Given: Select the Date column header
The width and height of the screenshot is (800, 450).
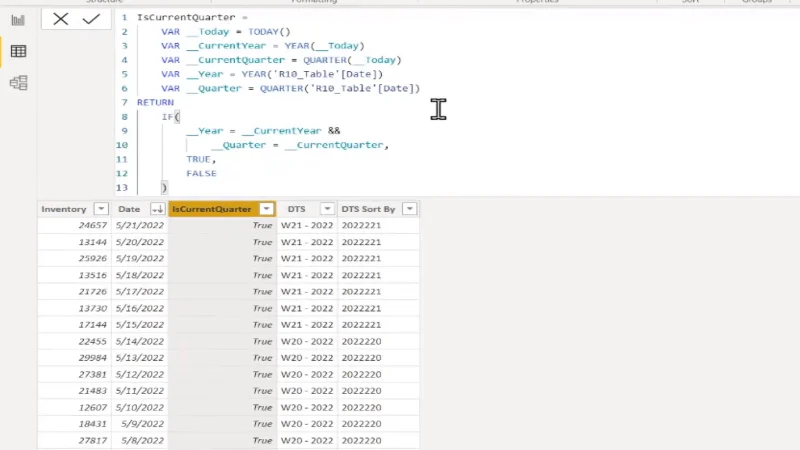Looking at the screenshot, I should [129, 209].
